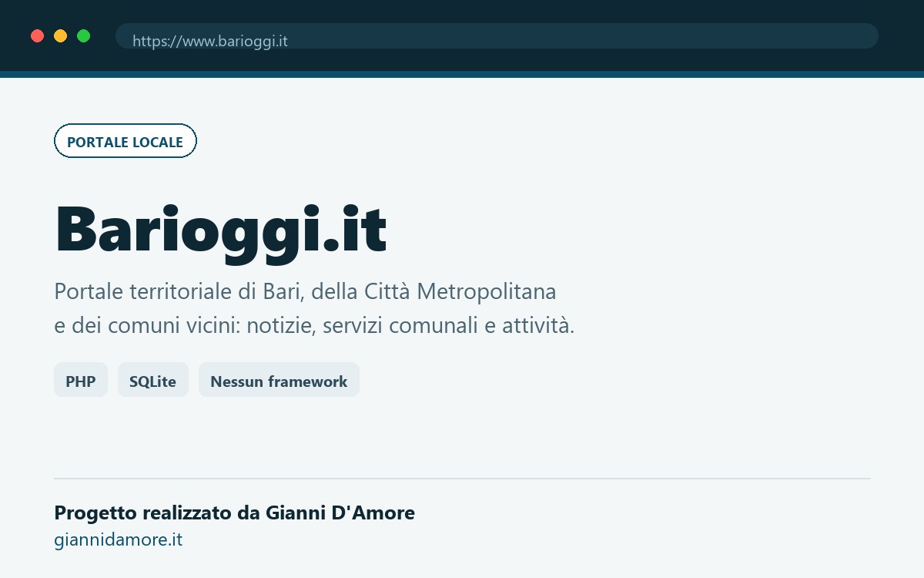Screen dimensions: 924x578
Task: Click 'Progetto realizzato da Gianni D'Amore' text
Action: [234, 512]
